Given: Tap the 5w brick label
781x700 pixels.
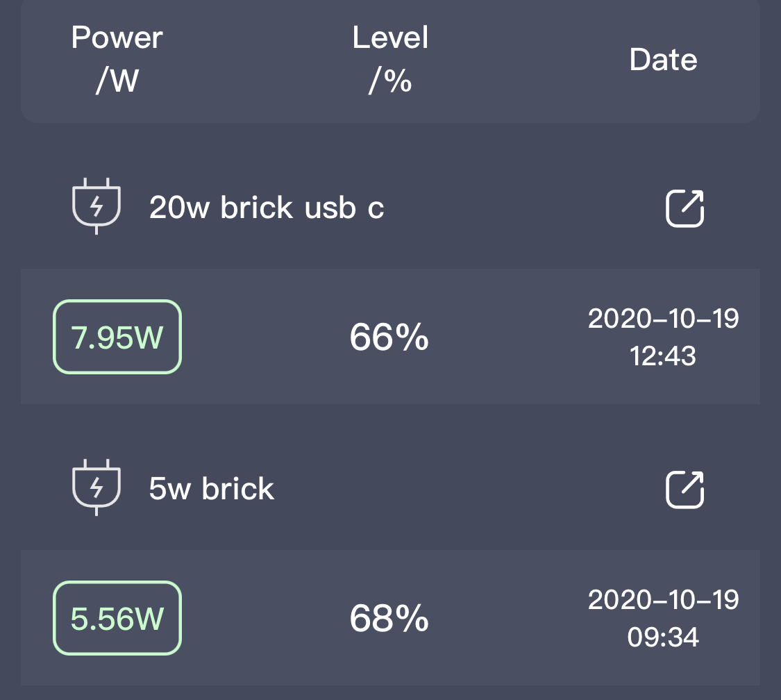Looking at the screenshot, I should point(212,489).
